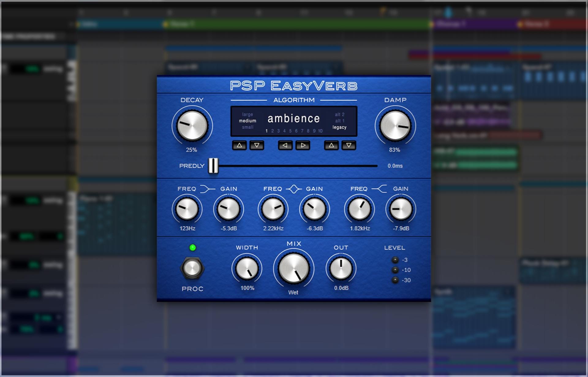The image size is (588, 377).
Task: Click the peak filter shape icon
Action: [x=294, y=189]
